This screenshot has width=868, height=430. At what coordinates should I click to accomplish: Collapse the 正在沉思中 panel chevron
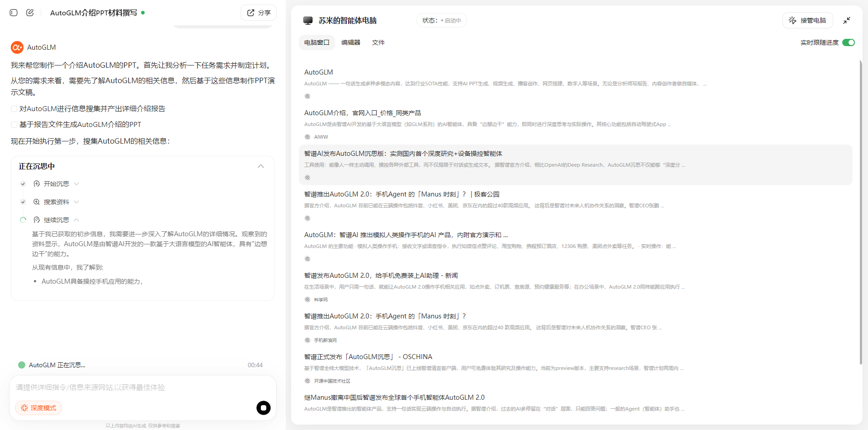[x=261, y=166]
